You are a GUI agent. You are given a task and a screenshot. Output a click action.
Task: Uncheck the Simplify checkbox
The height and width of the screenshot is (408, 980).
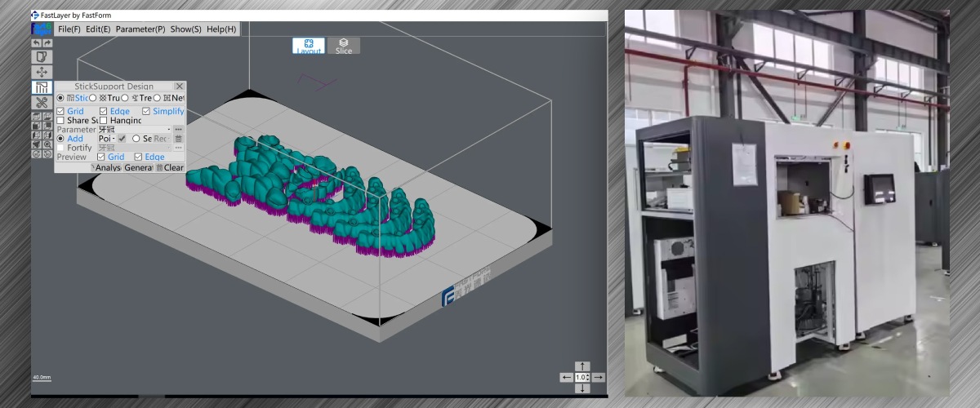(x=147, y=111)
